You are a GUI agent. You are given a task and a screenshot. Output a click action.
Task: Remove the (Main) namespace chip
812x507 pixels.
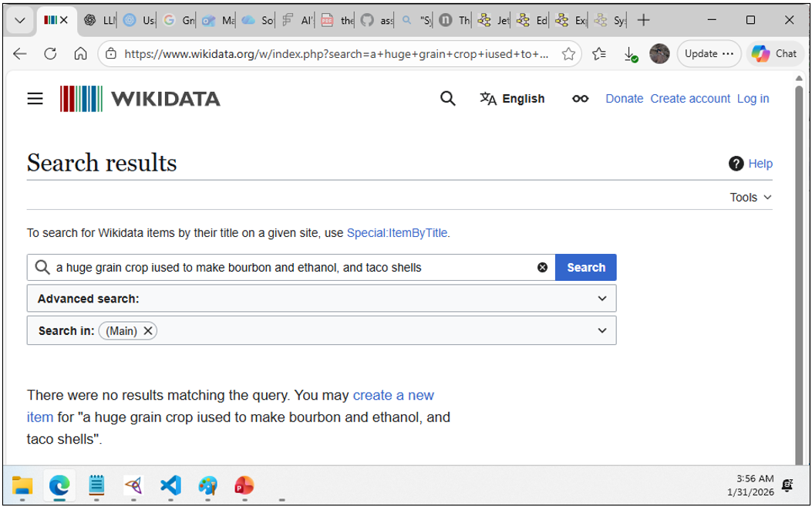[148, 331]
